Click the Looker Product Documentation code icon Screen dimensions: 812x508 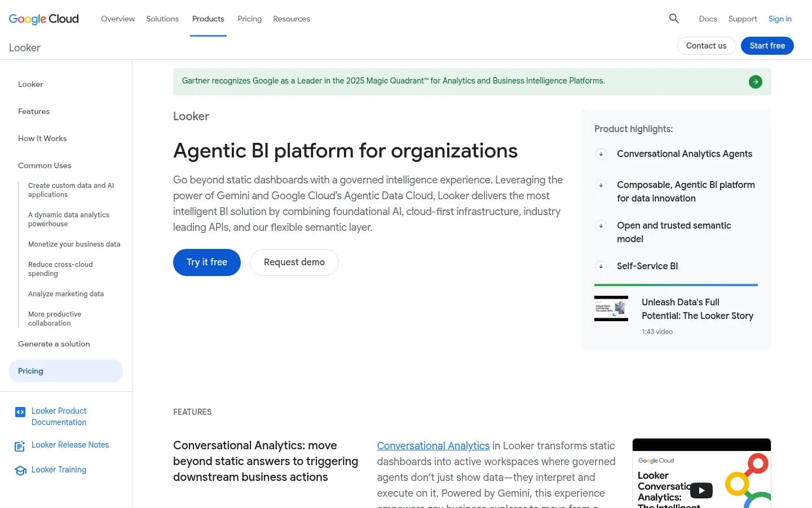coord(20,412)
